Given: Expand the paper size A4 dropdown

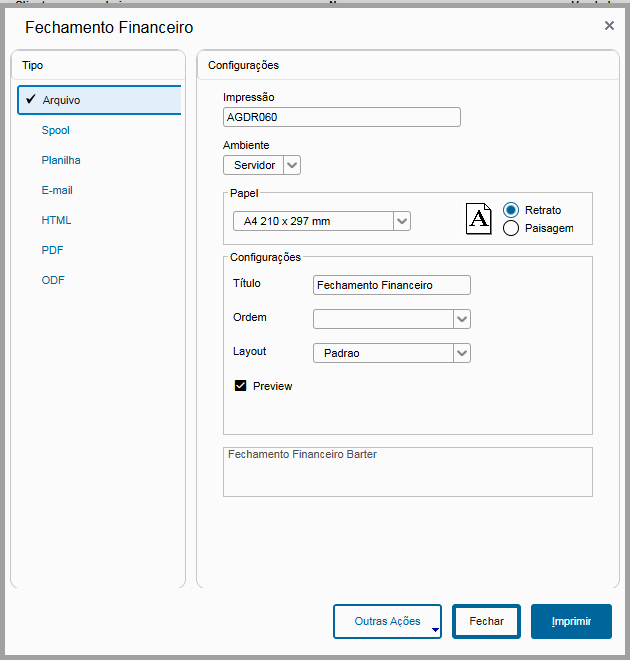Looking at the screenshot, I should point(401,221).
